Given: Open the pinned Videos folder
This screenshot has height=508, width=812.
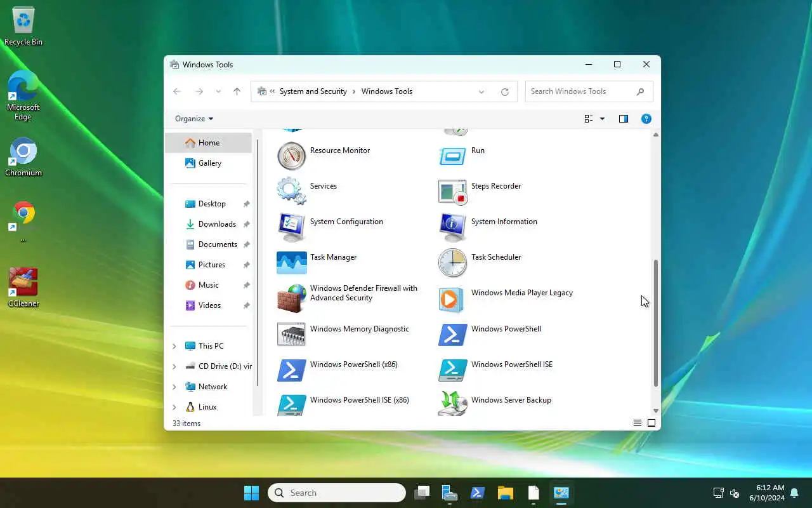Looking at the screenshot, I should [209, 305].
